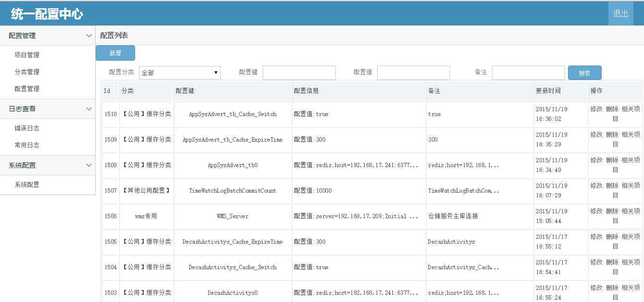
Task: Select the DecashActivitys_Cache_ExpireTime key cell
Action: tap(233, 242)
